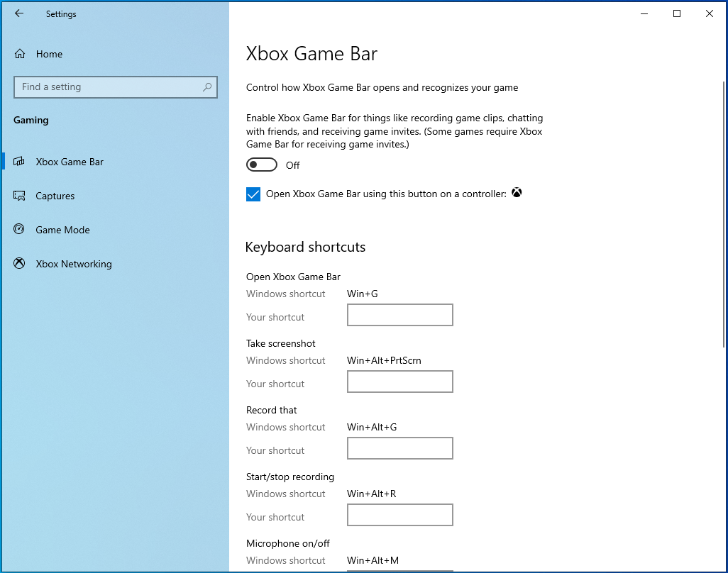Click the Take screenshot custom shortcut field
This screenshot has height=573, width=728.
point(399,382)
